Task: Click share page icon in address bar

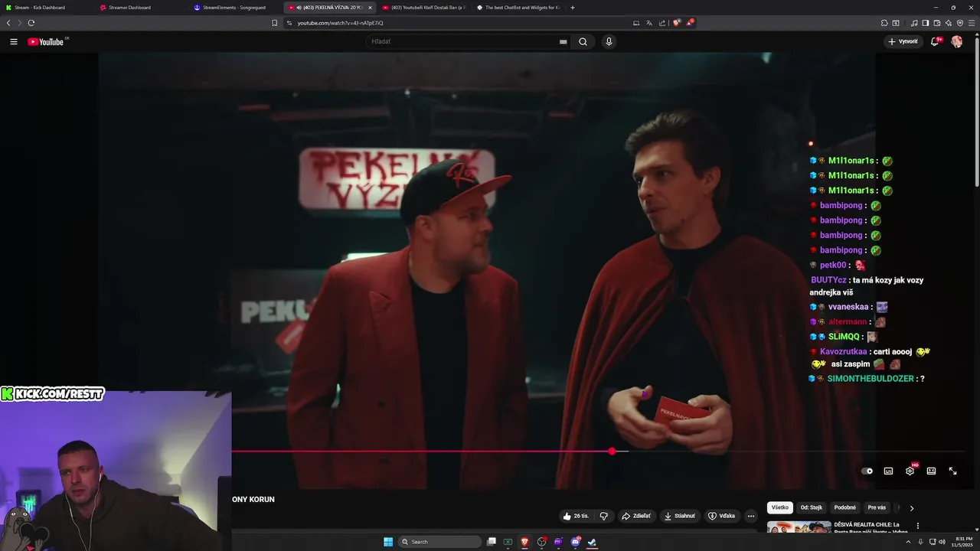Action: tap(662, 23)
